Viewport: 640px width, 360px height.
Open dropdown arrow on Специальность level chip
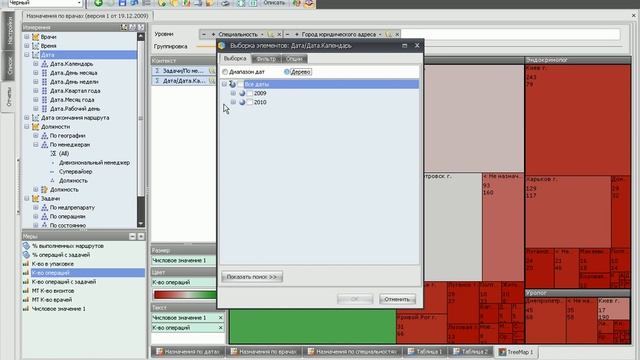[x=262, y=34]
